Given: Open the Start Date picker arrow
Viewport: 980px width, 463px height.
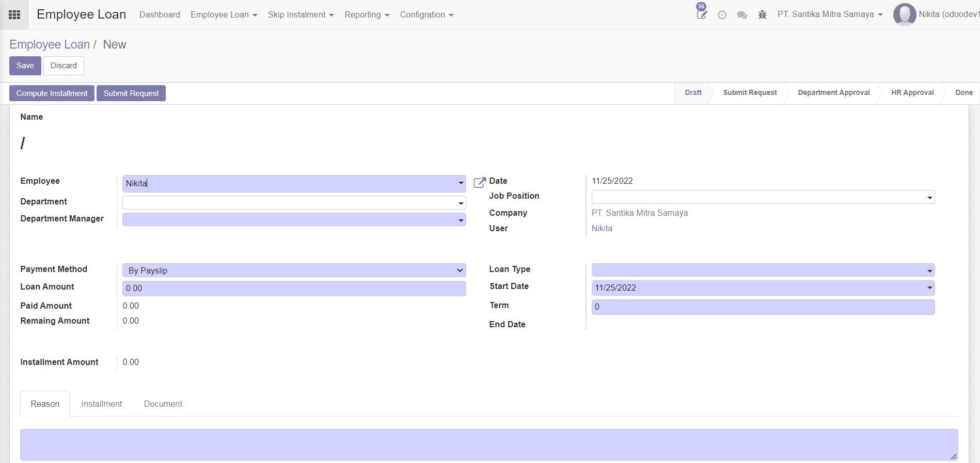Looking at the screenshot, I should (929, 288).
